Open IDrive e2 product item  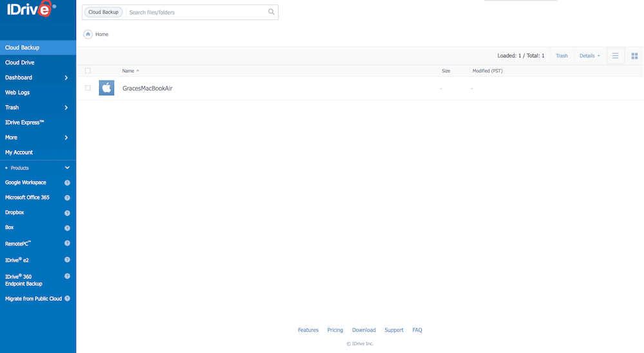[17, 260]
